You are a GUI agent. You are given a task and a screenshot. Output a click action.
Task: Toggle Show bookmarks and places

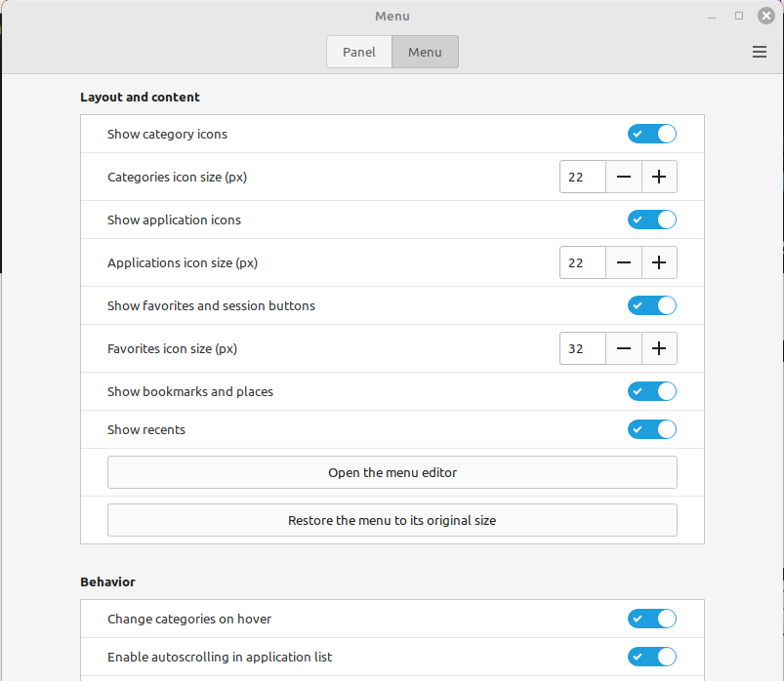pyautogui.click(x=651, y=392)
